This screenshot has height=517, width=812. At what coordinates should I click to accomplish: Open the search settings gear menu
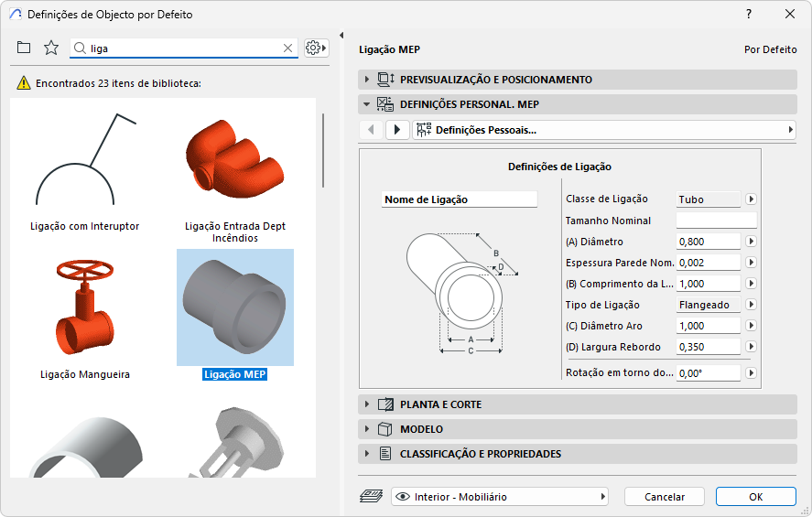(316, 48)
